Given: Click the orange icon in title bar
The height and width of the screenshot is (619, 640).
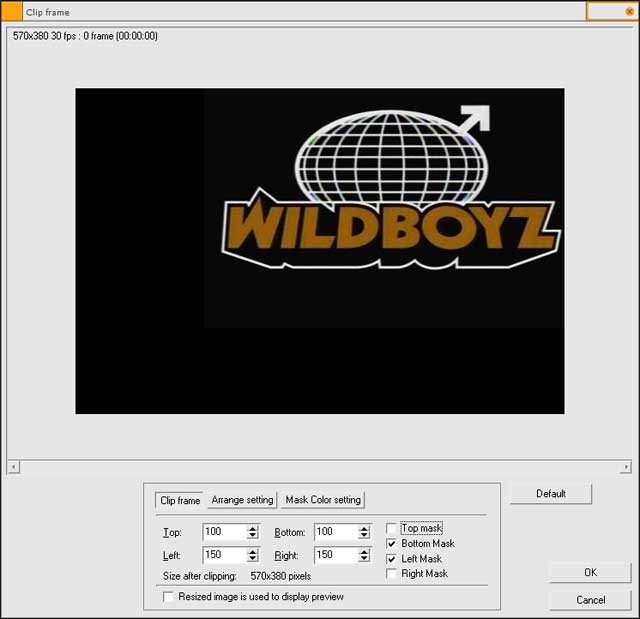Looking at the screenshot, I should click(11, 12).
